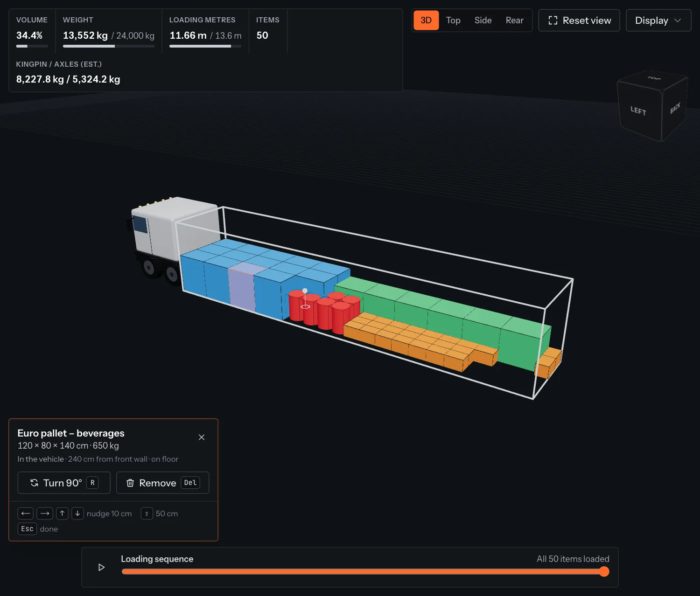Viewport: 700px width, 596px height.
Task: Click the loading metres 11.66 m value
Action: (x=188, y=35)
